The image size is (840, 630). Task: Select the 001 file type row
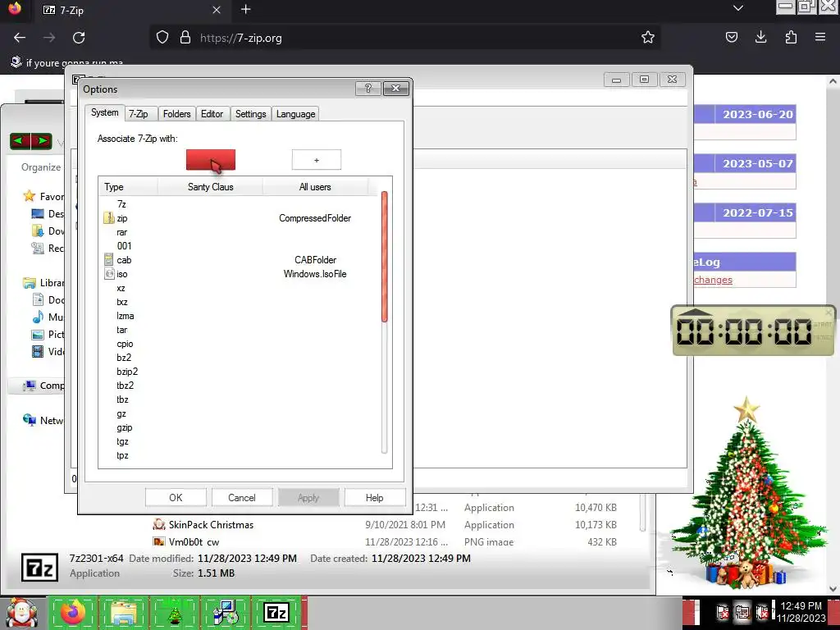tap(239, 246)
